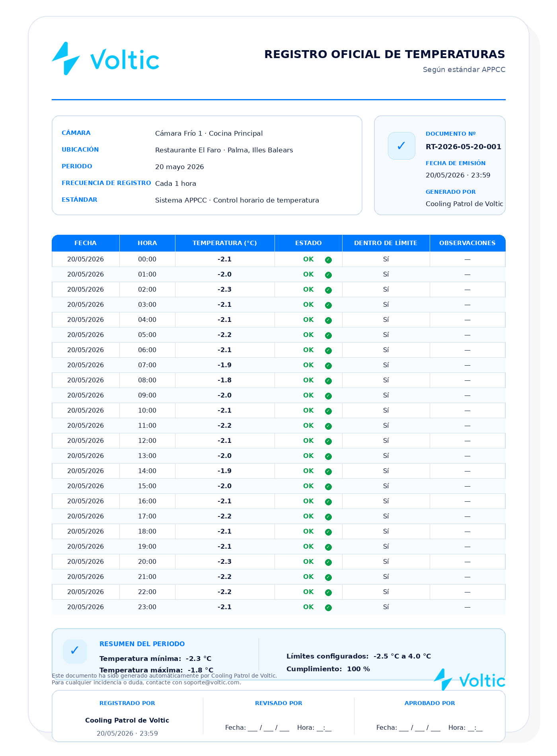Click the small Voltic logo above the signature box

click(469, 680)
